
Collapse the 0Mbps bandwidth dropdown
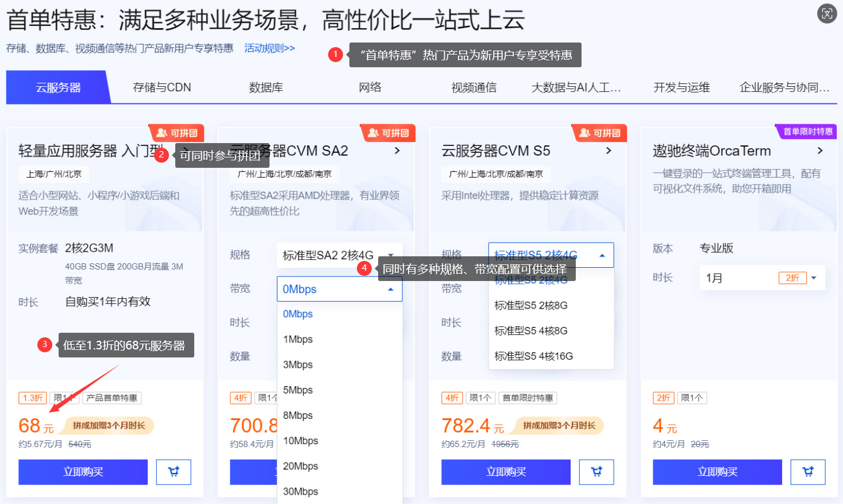tap(340, 289)
